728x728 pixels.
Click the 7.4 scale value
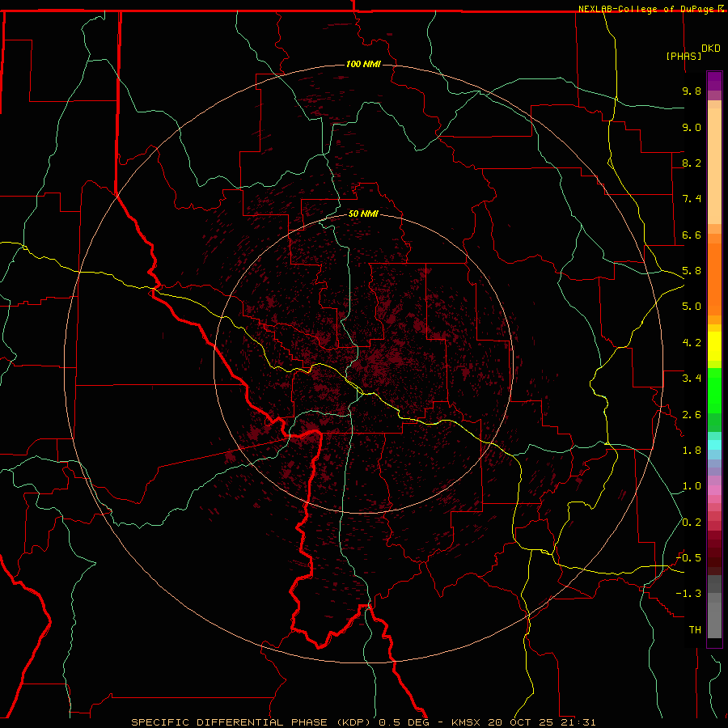tap(692, 199)
